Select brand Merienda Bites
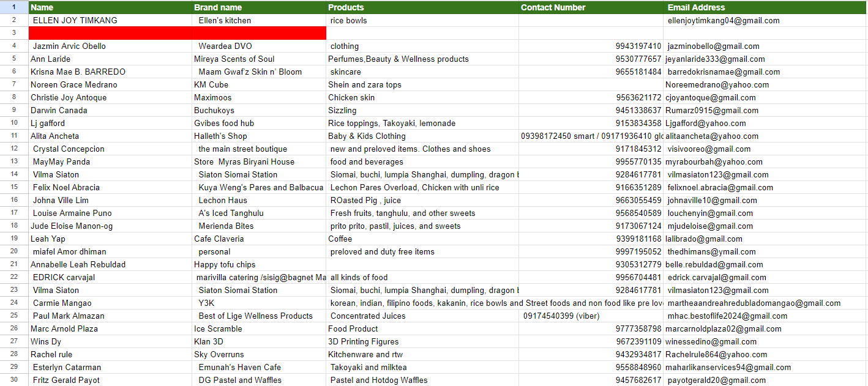This screenshot has width=868, height=386. click(259, 226)
